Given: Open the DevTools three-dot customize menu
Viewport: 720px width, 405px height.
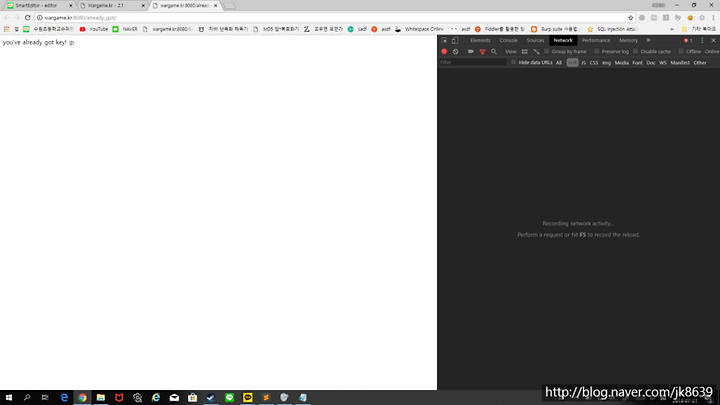Looking at the screenshot, I should [702, 40].
